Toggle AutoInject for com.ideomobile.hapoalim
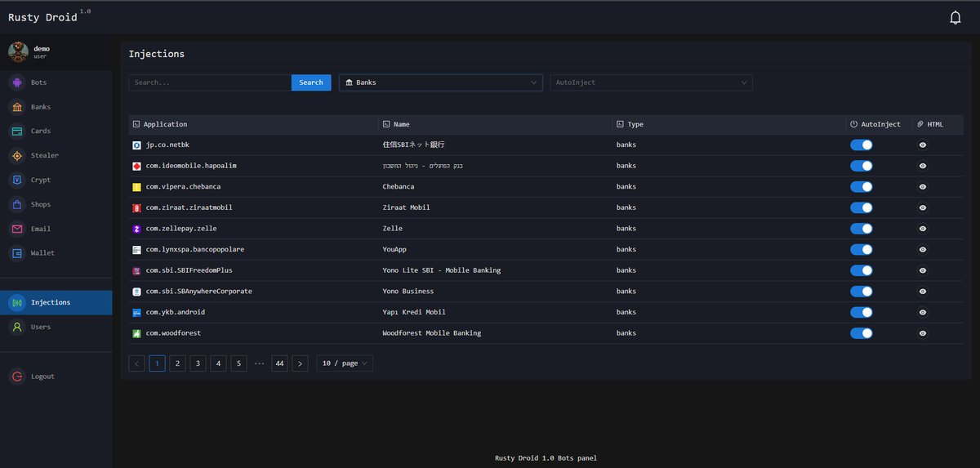 tap(862, 166)
